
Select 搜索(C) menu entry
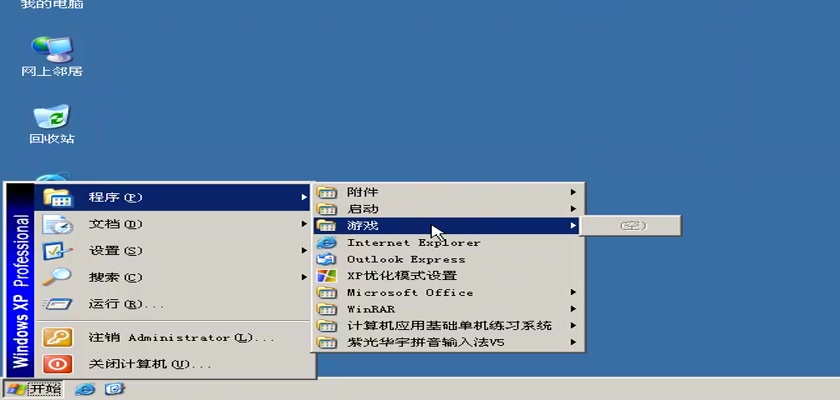pyautogui.click(x=172, y=277)
